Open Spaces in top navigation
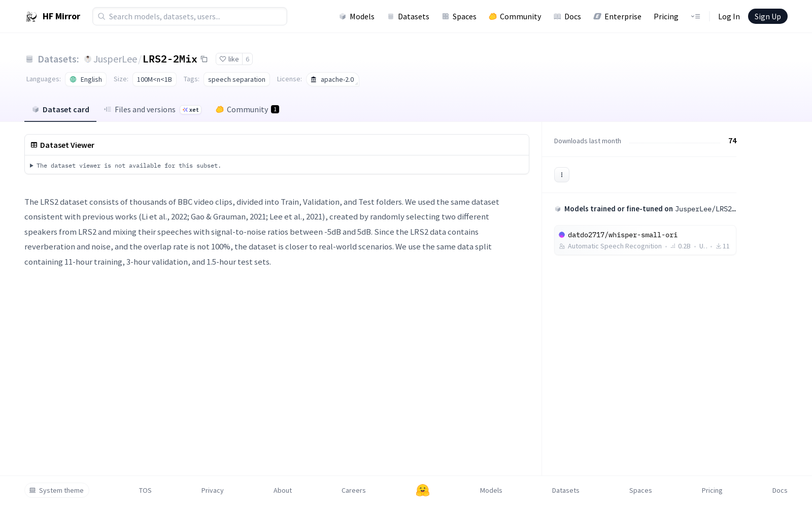 click(x=459, y=16)
